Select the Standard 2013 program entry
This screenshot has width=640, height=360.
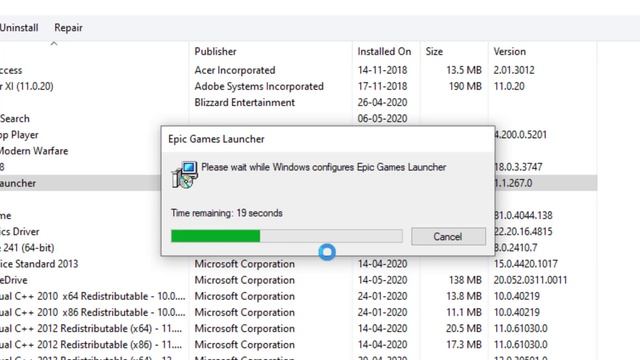tap(39, 264)
